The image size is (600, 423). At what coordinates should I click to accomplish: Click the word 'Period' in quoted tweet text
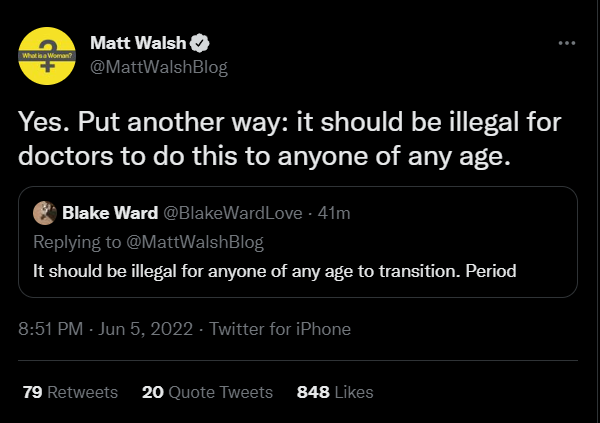[489, 269]
